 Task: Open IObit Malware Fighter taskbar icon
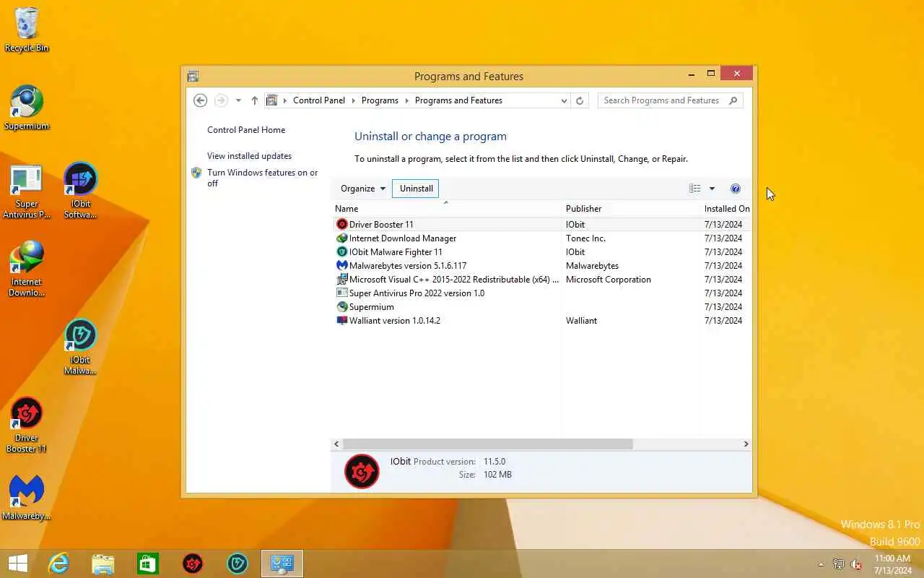click(237, 564)
